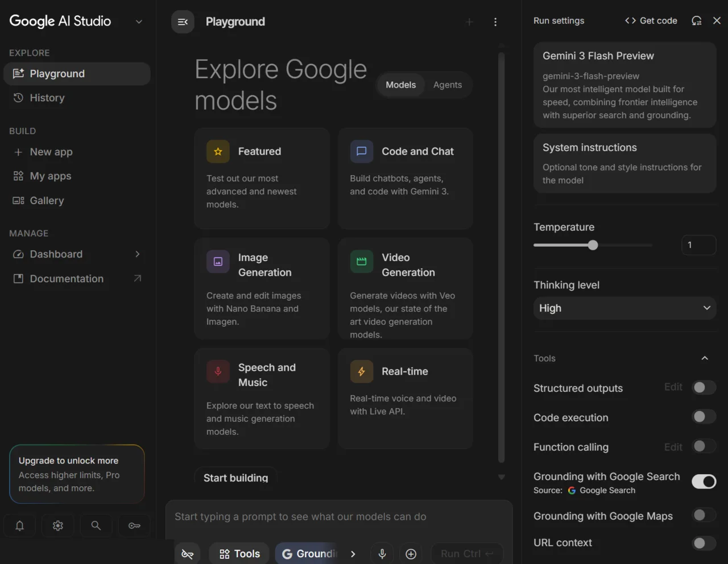Screen dimensions: 728x564
Task: Enable the Structured outputs toggle
Action: [x=704, y=387]
